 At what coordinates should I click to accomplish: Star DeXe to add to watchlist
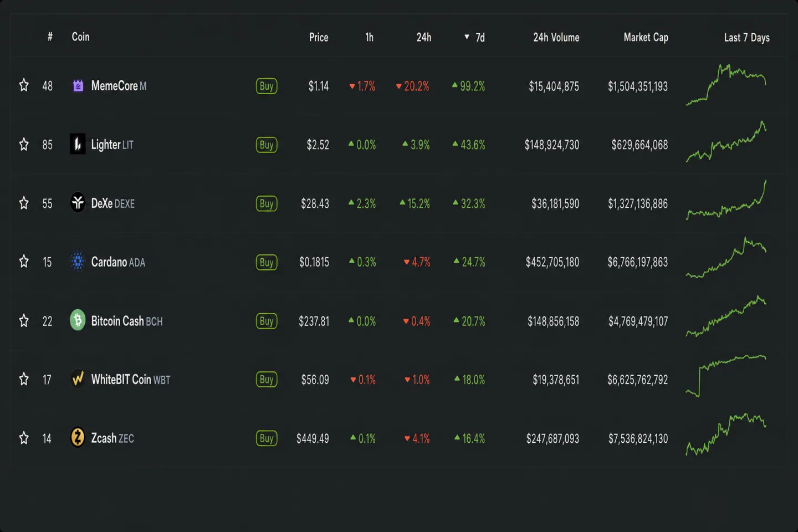click(24, 203)
